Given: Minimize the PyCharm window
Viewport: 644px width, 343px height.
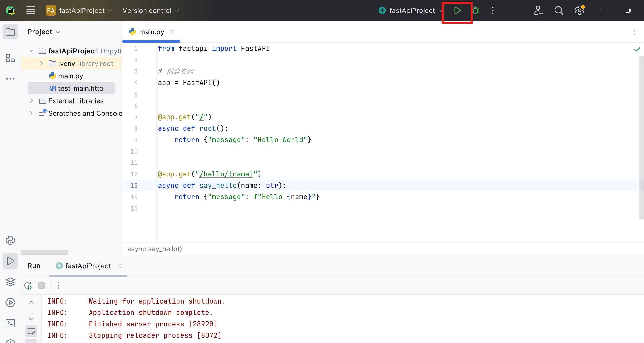Looking at the screenshot, I should click(604, 11).
